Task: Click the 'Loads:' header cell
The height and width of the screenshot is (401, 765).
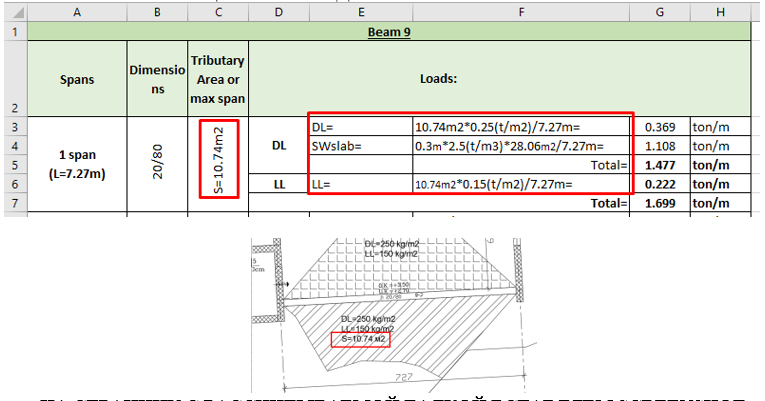Action: click(439, 78)
